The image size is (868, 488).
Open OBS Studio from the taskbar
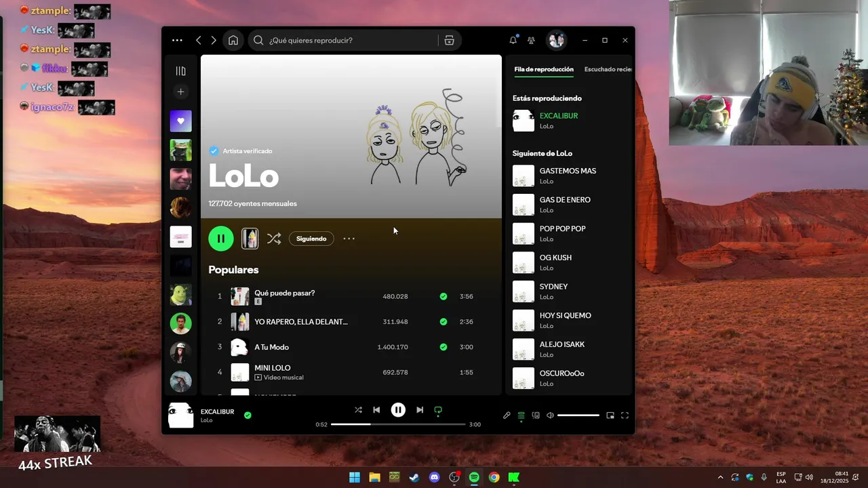point(454,477)
